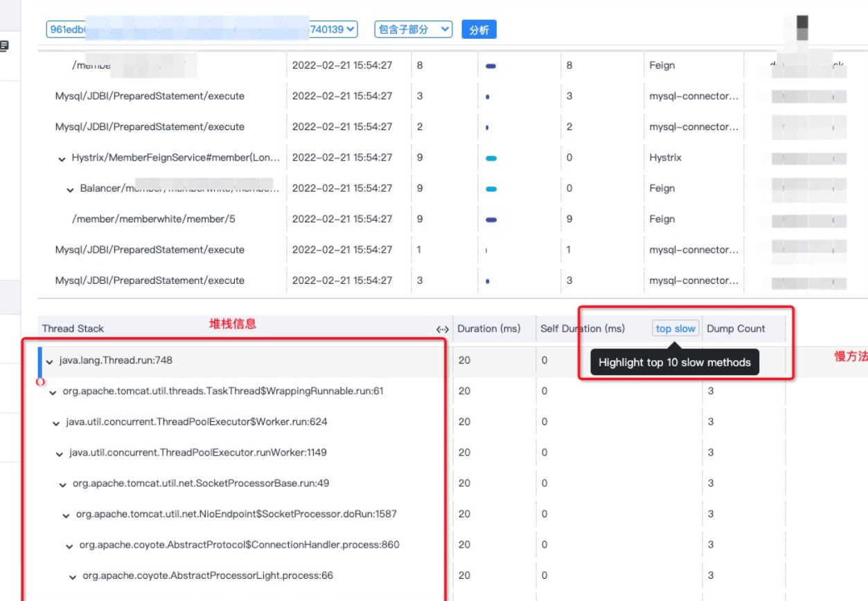
Task: Collapse ThreadPoolExecutor.runWorker:1149 chevron
Action: click(x=60, y=454)
